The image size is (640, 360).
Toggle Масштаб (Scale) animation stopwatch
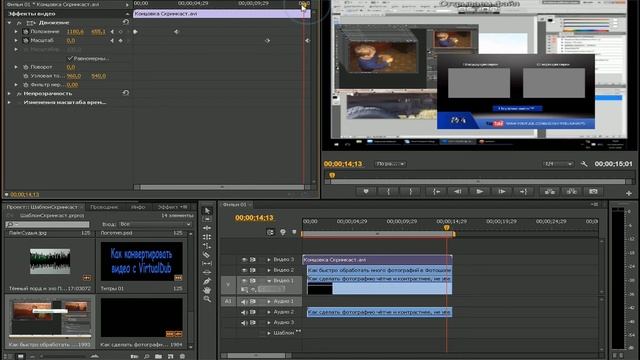coord(25,40)
